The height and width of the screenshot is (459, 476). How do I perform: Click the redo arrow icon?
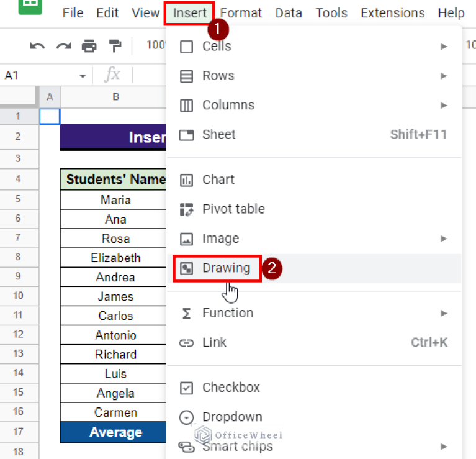pyautogui.click(x=63, y=46)
